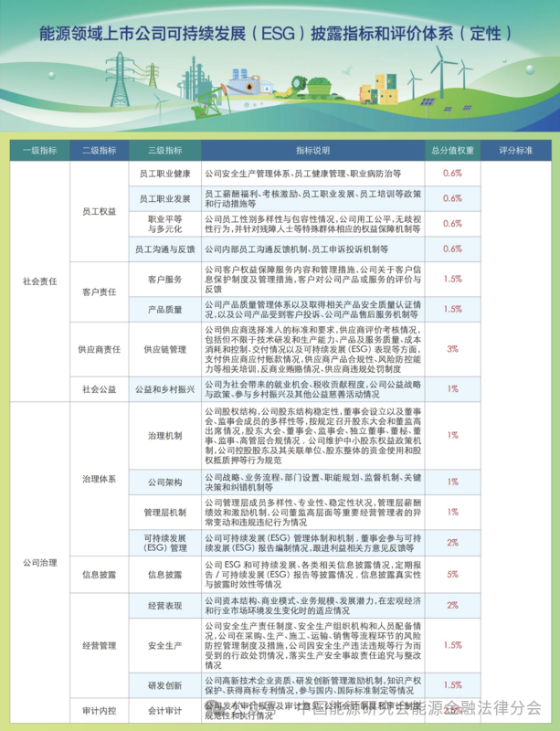Select the 二级指标 column header
This screenshot has height=731, width=560.
coord(100,151)
